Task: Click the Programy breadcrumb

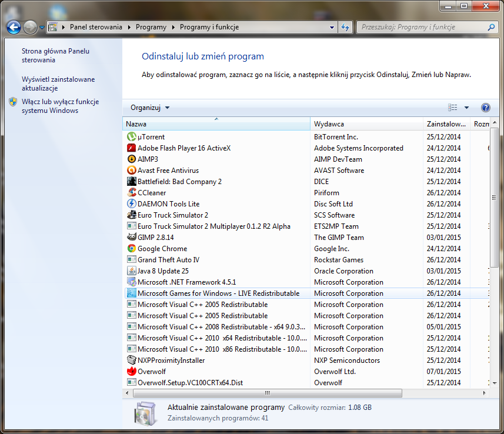Action: (x=151, y=27)
